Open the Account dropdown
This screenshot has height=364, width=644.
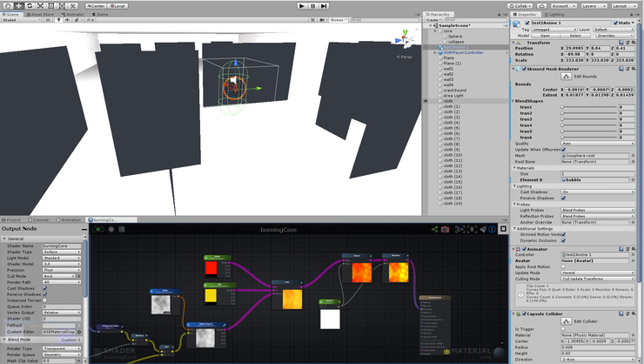[563, 6]
